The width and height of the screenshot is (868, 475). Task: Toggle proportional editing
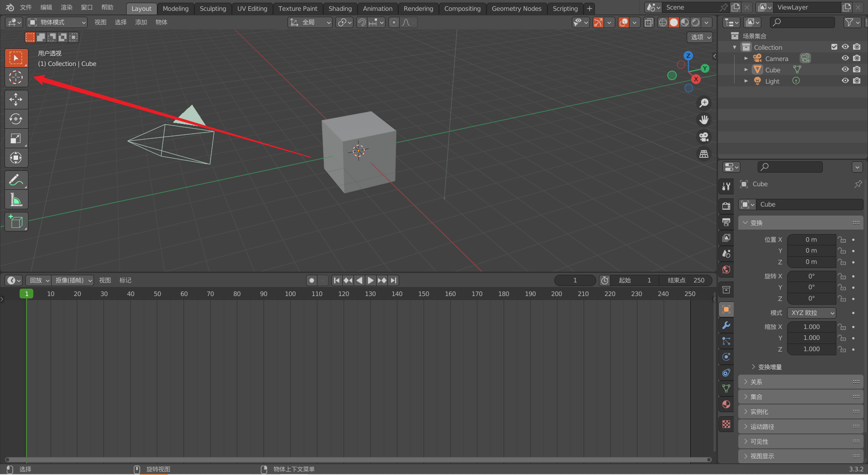coord(394,22)
